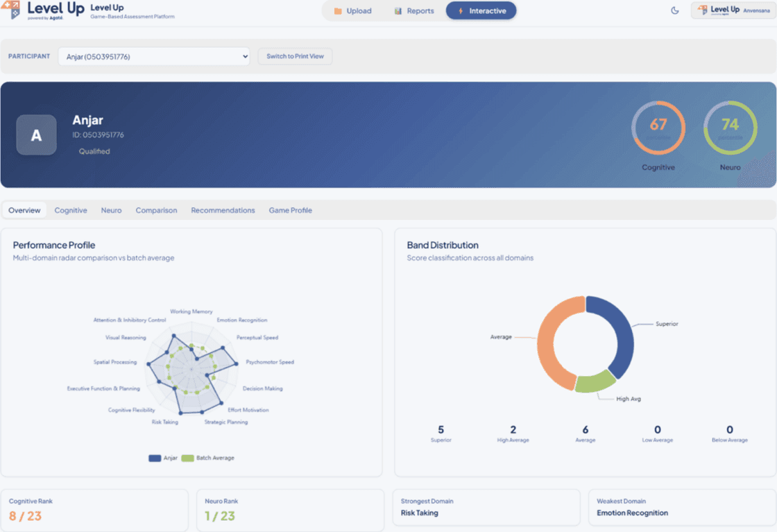Click the Interactive lightning icon
Viewport: 777px width, 532px height.
(461, 11)
